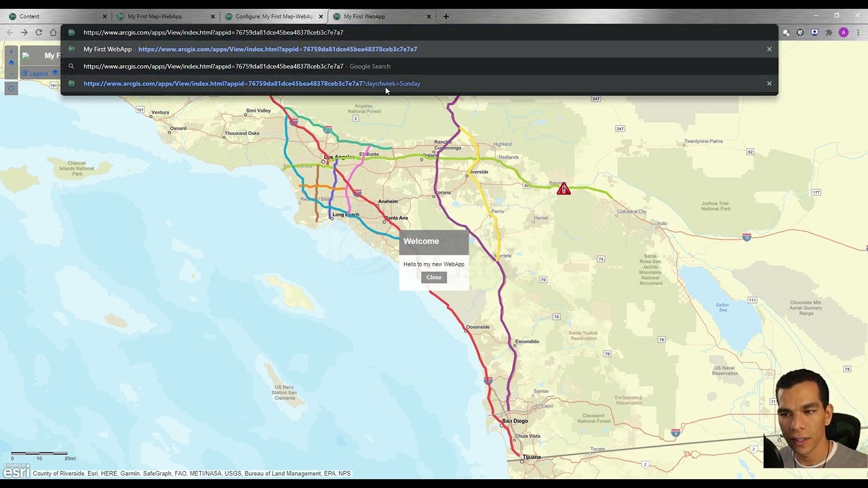Remove the My First WebApp suggestion
This screenshot has height=488, width=868.
click(769, 49)
